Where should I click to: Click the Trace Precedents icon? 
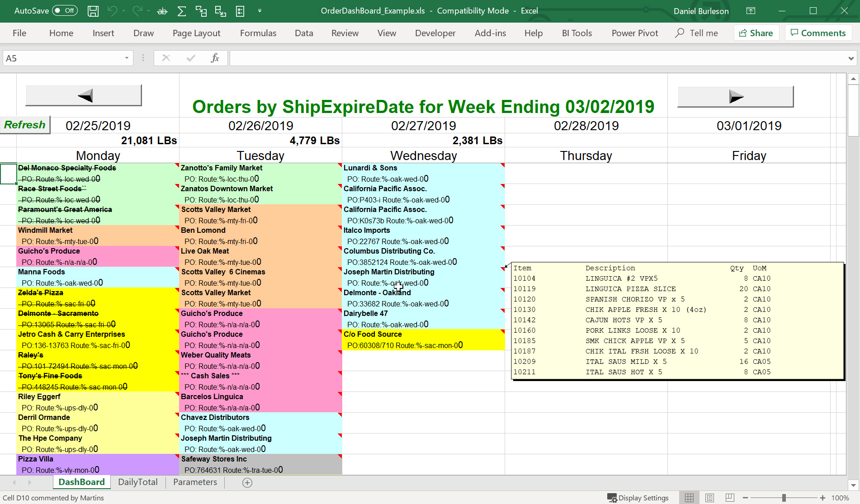pyautogui.click(x=201, y=11)
